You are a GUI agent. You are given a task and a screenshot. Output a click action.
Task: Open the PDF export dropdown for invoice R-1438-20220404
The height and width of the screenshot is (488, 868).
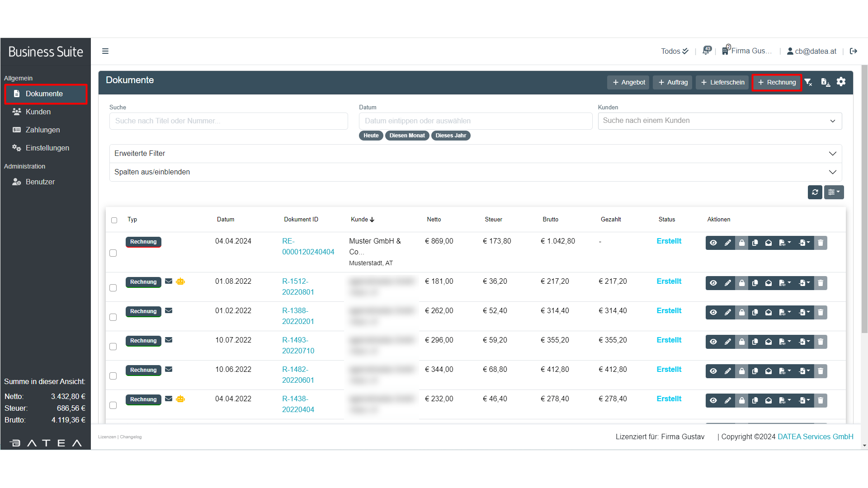pyautogui.click(x=785, y=401)
